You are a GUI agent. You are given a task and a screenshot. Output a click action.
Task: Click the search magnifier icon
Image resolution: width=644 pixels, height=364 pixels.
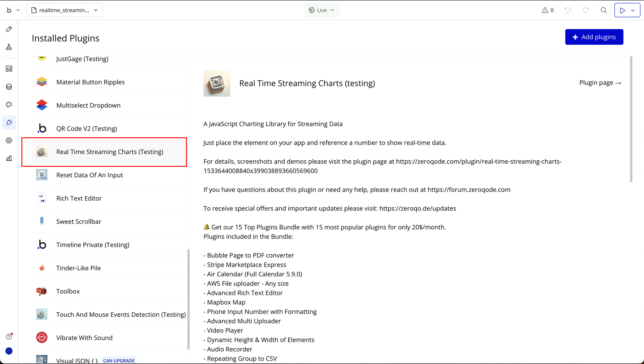point(603,10)
